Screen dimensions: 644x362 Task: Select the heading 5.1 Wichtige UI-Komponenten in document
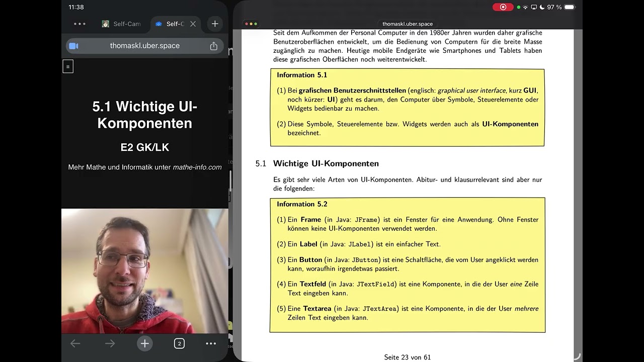tap(317, 163)
